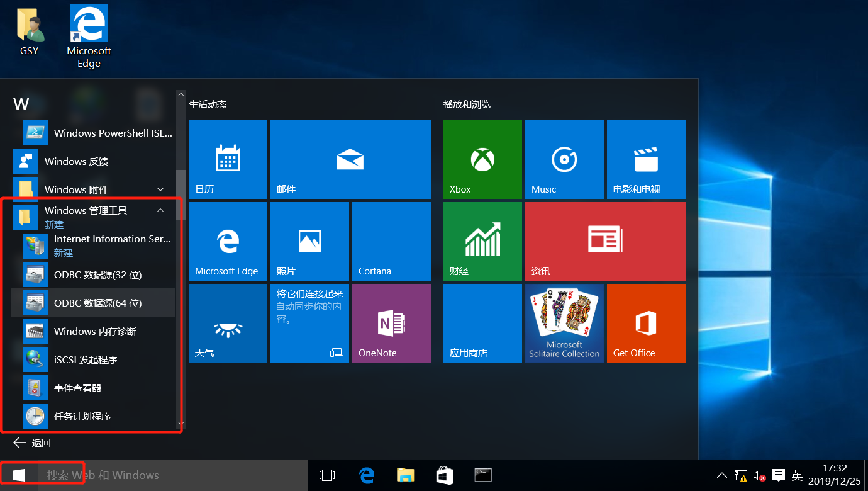This screenshot has width=868, height=491.
Task: Click the scrollbar's down arrow in app list
Action: [181, 424]
